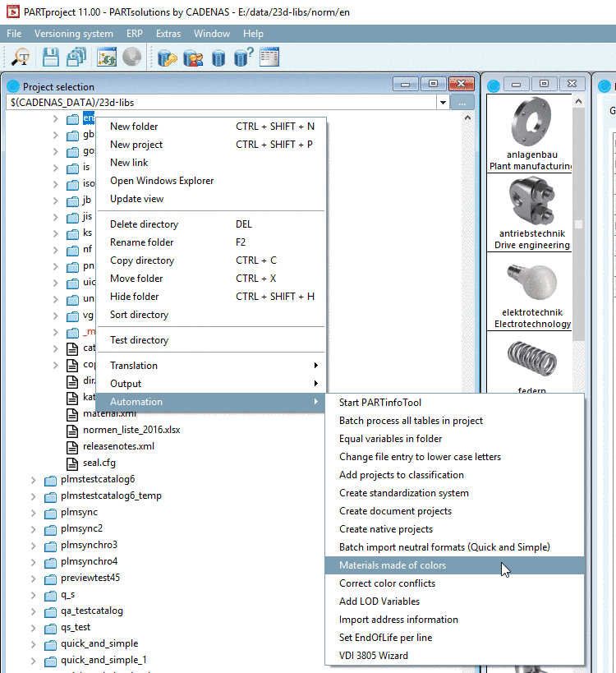
Task: Open the Window menu
Action: pos(212,34)
